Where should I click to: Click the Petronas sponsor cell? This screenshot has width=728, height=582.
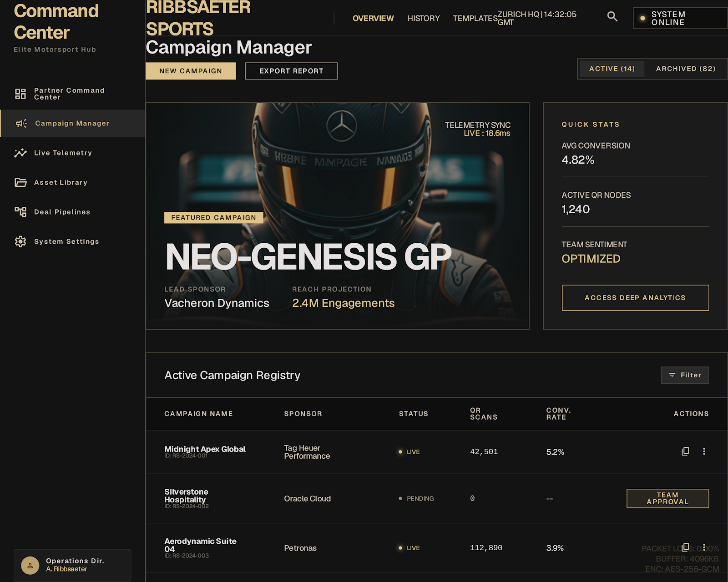point(300,548)
